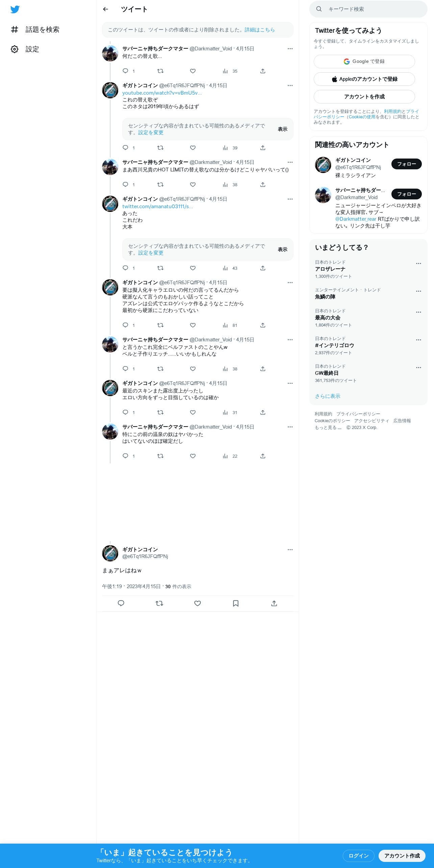The width and height of the screenshot is (434, 868).
Task: Click the Twitter bird logo
Action: coord(15,9)
